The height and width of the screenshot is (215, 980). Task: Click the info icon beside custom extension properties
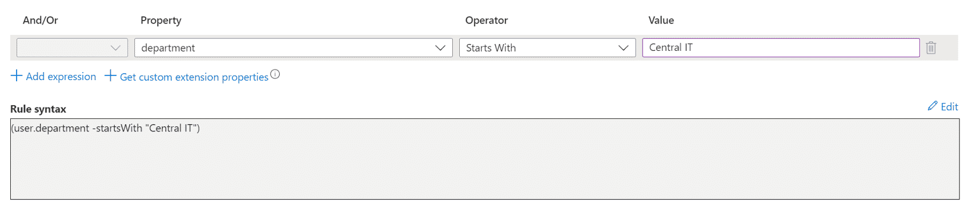pos(275,74)
